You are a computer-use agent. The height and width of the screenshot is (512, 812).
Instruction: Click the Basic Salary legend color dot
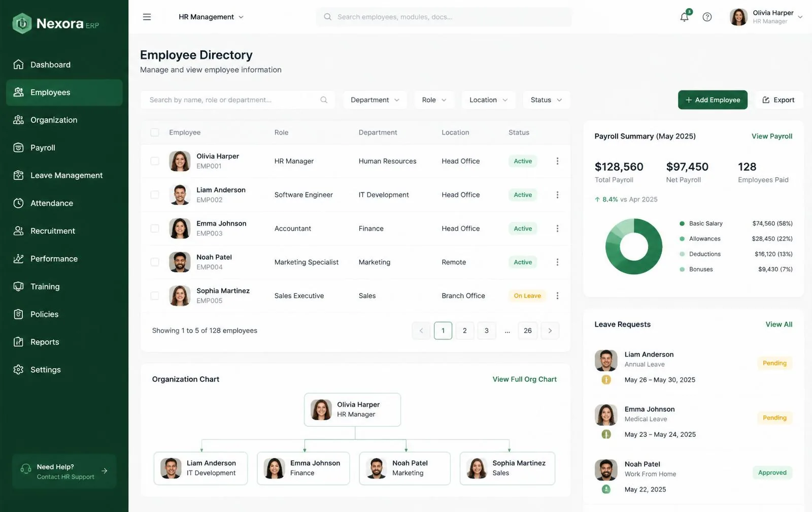point(682,223)
